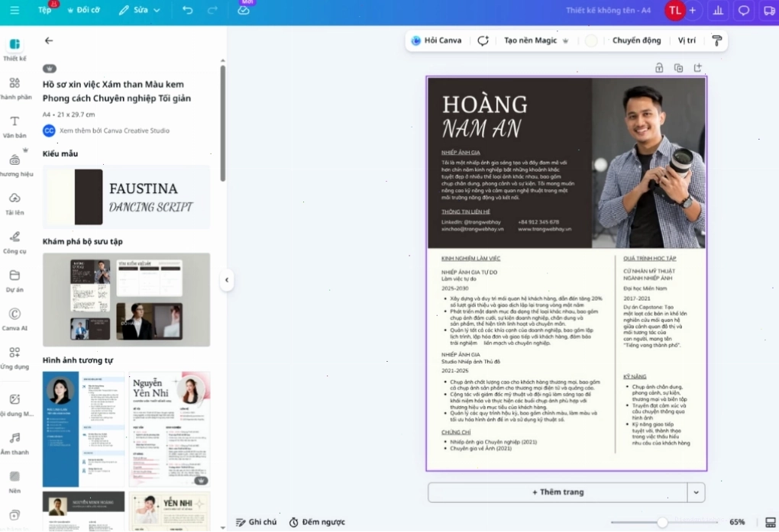Viewport: 779px width, 532px height.
Task: Open the Nội dung Magic media tab
Action: (x=15, y=405)
